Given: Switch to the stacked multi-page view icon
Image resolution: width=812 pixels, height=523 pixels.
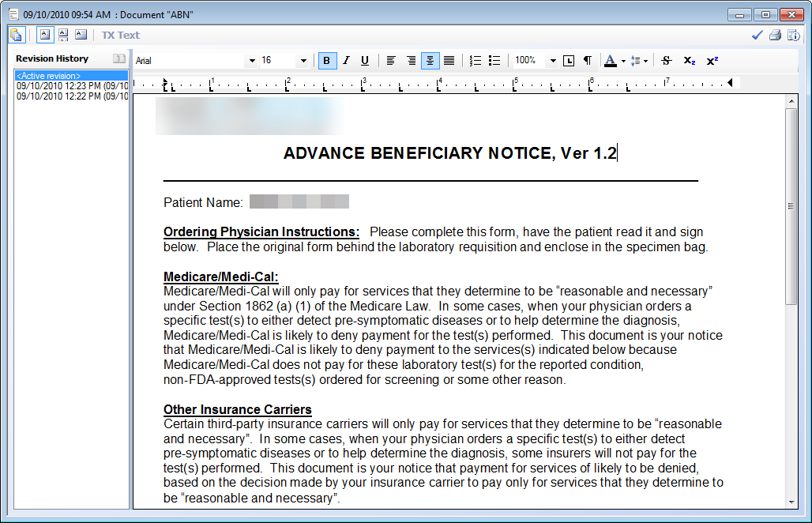Looking at the screenshot, I should [x=63, y=35].
